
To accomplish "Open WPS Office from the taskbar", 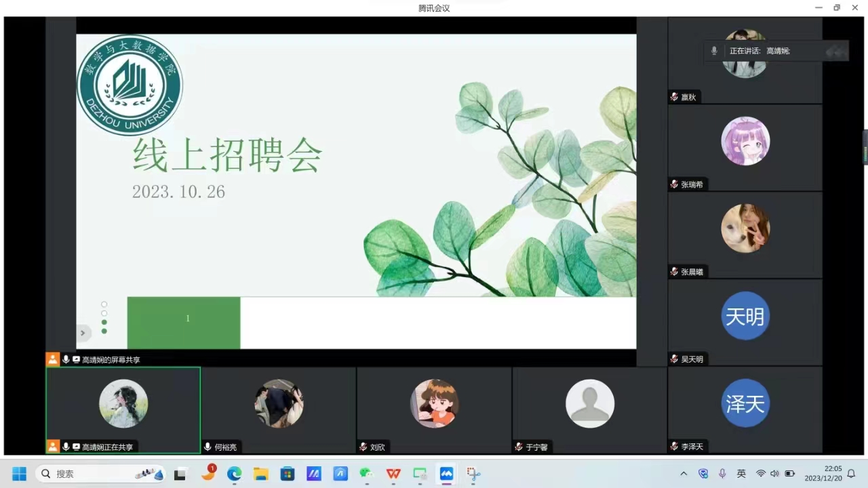I will click(393, 474).
